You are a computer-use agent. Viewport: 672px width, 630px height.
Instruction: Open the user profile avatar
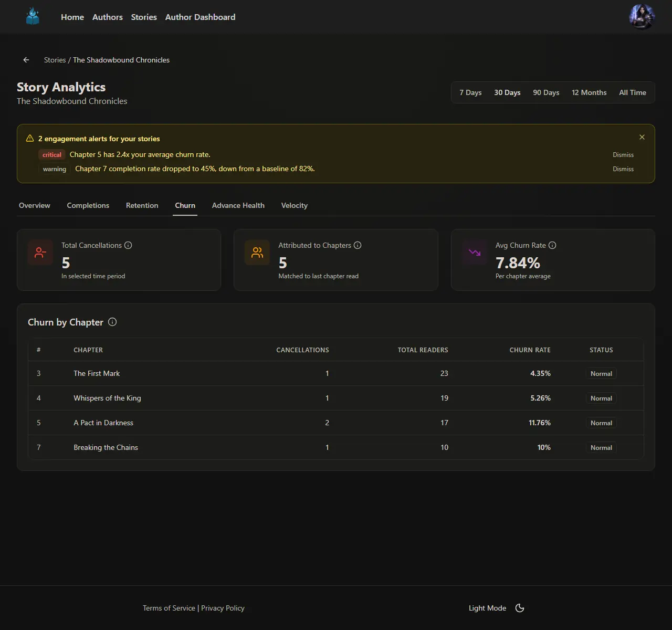click(x=642, y=17)
